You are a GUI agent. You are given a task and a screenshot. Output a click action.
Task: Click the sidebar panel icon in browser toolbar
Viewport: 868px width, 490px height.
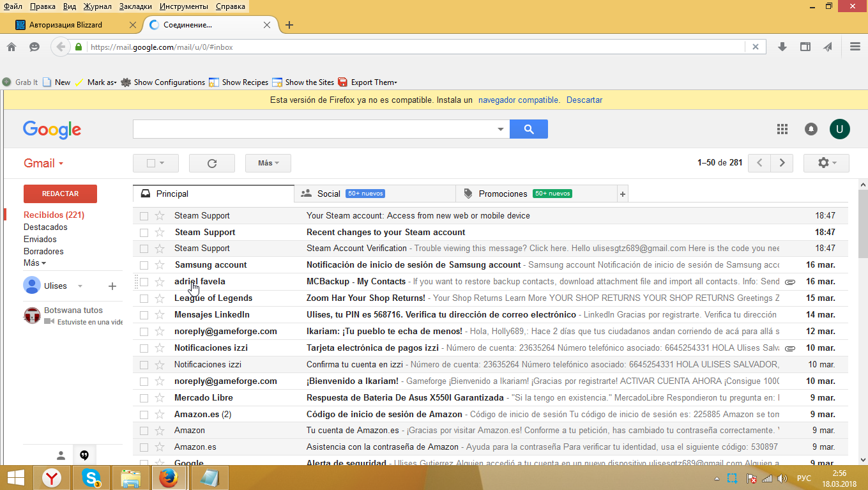click(x=805, y=47)
